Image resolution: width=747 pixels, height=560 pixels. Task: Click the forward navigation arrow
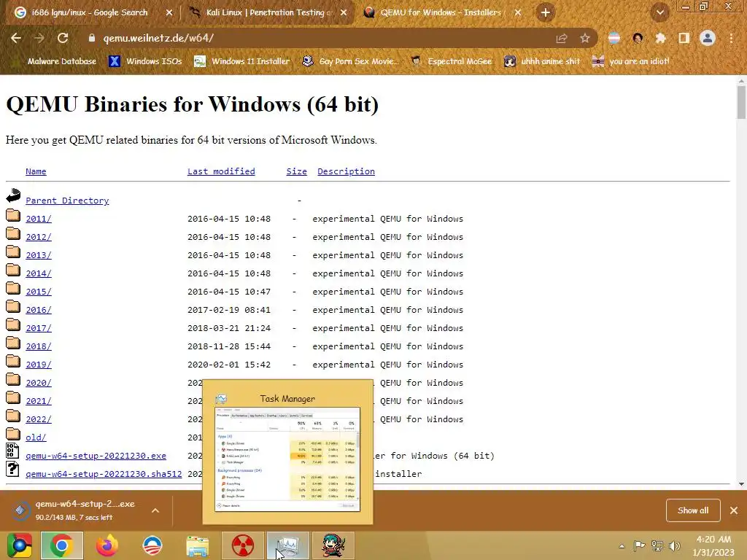[x=39, y=38]
